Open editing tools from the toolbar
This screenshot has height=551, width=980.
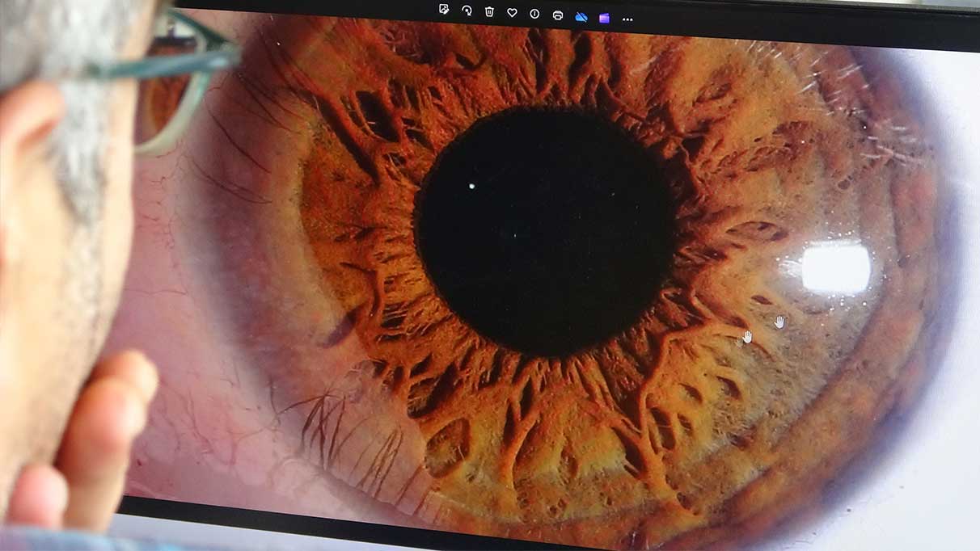click(x=443, y=11)
